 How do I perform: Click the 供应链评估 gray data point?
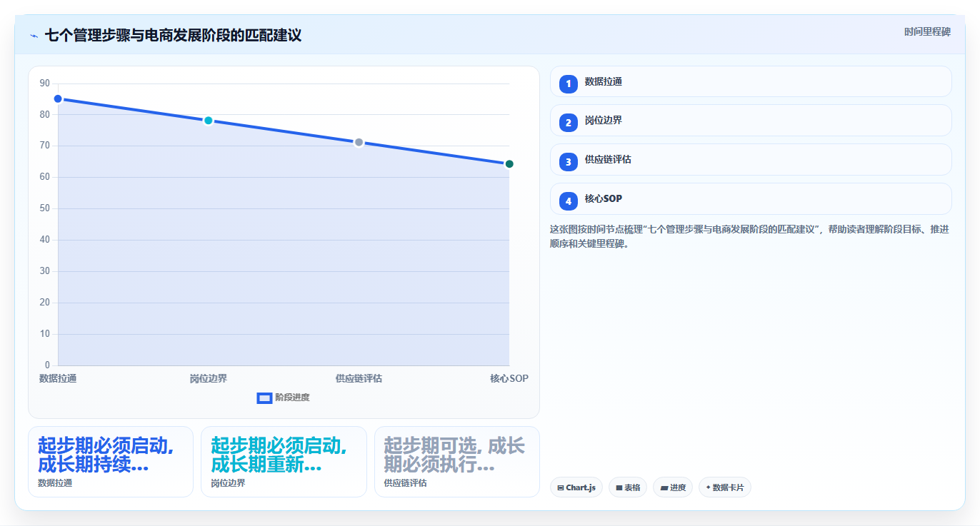click(359, 142)
